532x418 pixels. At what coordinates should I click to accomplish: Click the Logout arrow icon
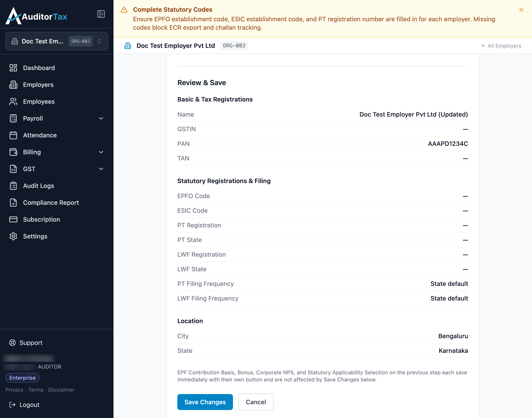12,404
